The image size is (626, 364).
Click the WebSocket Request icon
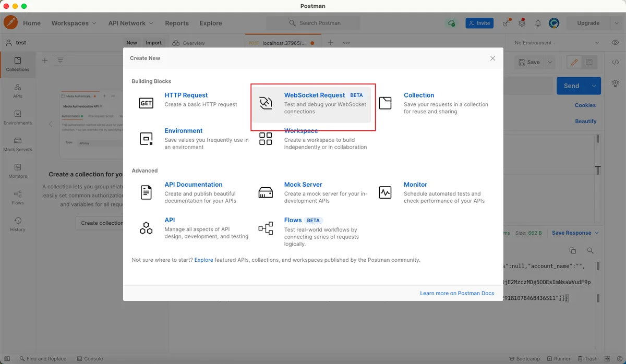[266, 103]
